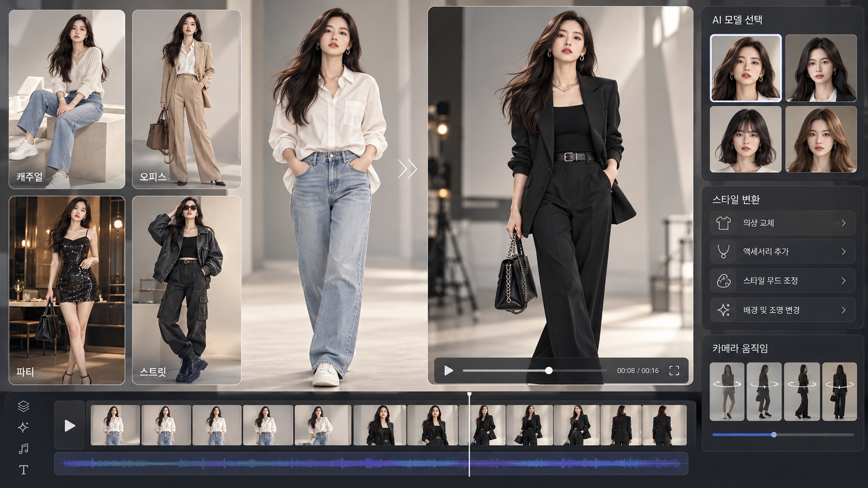Click the video progress bar knob
Screen dimensions: 868x488
click(549, 371)
